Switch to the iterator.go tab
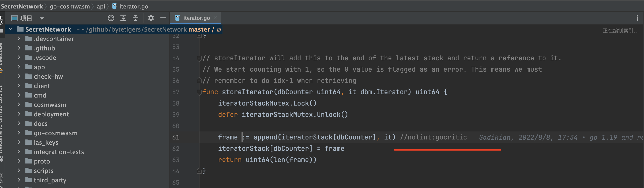644x188 pixels. (x=196, y=18)
